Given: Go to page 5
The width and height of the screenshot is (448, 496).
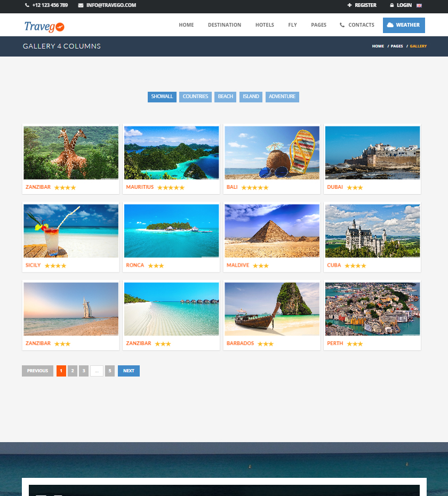Looking at the screenshot, I should pos(110,371).
